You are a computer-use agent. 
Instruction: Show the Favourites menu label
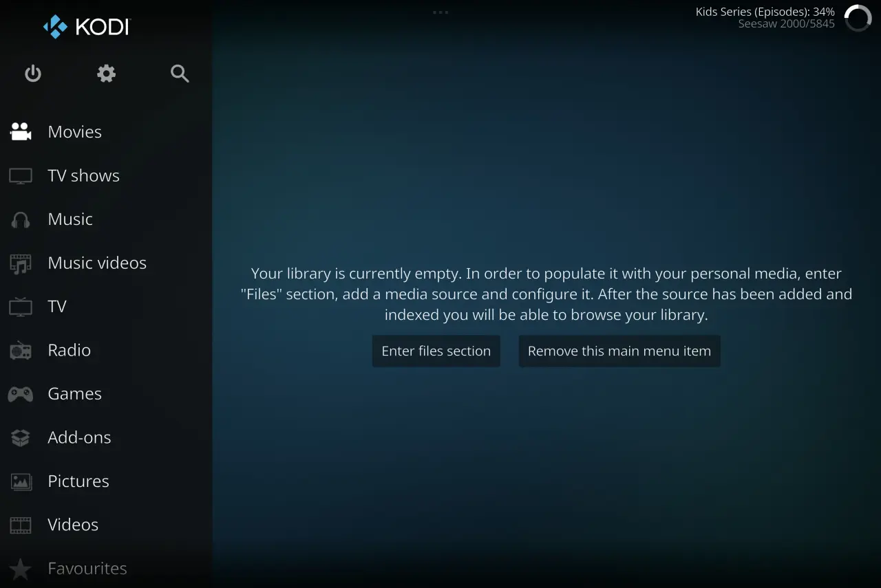tap(87, 569)
